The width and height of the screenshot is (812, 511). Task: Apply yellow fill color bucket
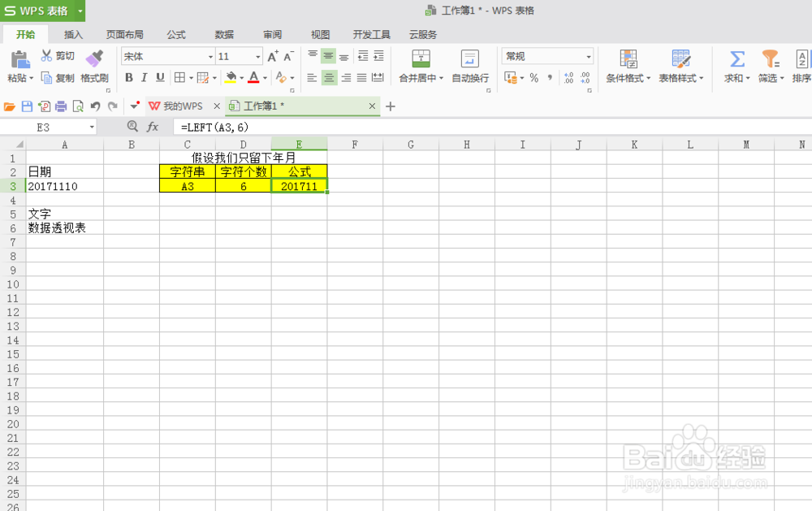[x=231, y=78]
